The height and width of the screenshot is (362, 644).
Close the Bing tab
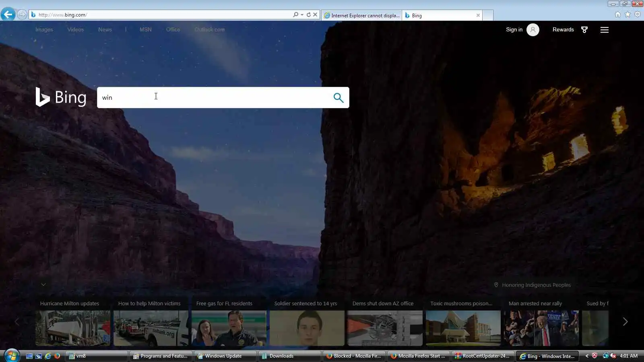tap(478, 15)
